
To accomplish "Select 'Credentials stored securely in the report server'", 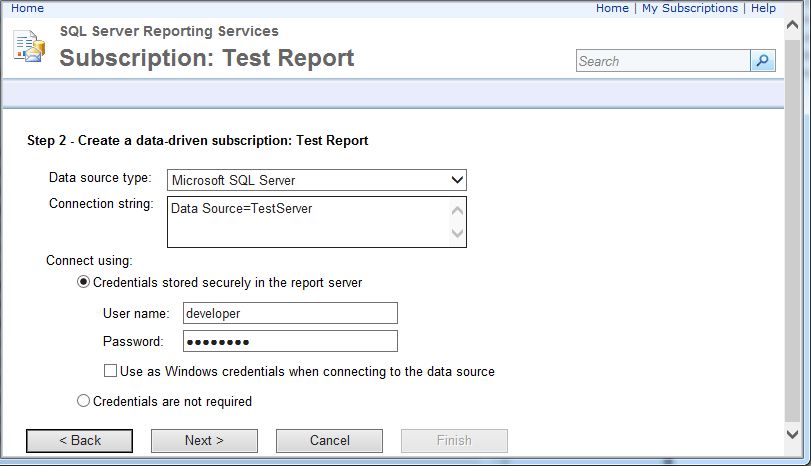I will pos(84,283).
